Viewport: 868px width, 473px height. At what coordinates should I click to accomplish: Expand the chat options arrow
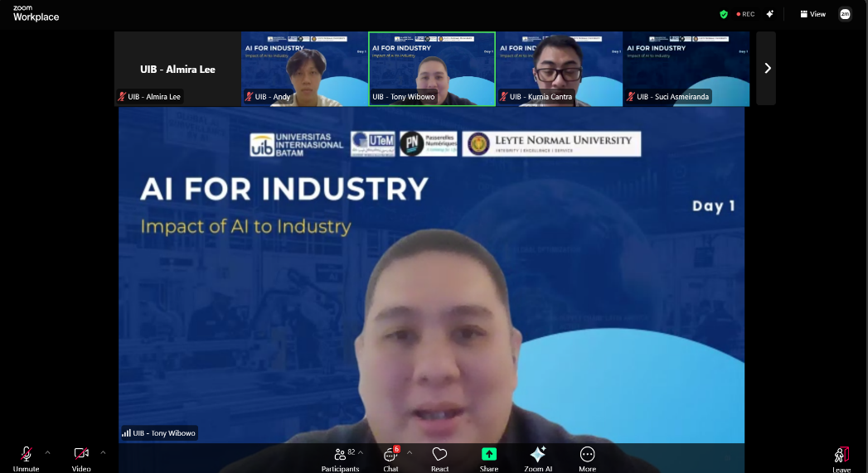click(410, 452)
